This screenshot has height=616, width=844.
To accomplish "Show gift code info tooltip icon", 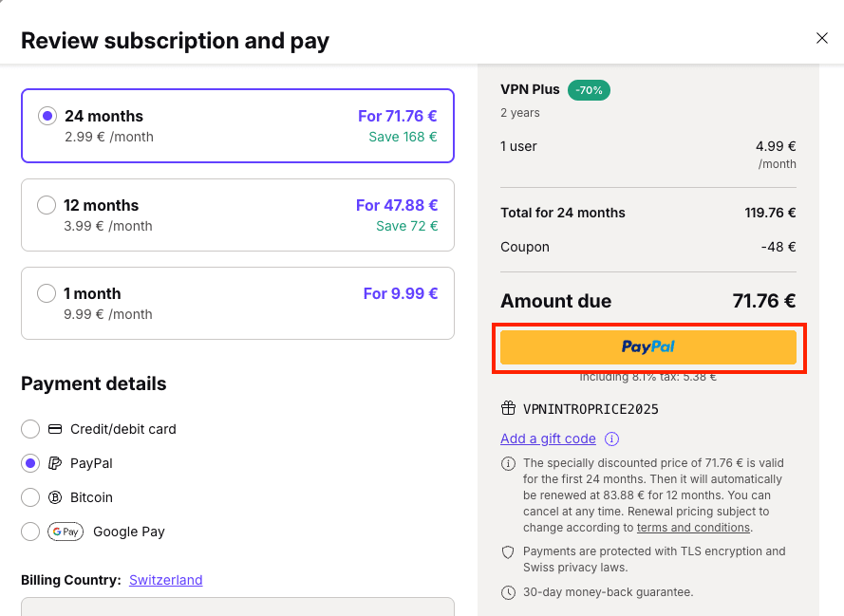I will (x=612, y=439).
